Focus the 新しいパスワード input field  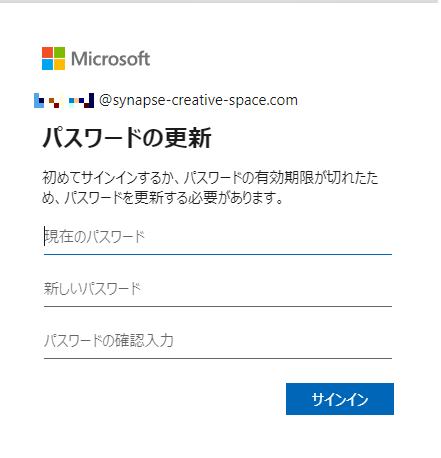[x=218, y=289]
